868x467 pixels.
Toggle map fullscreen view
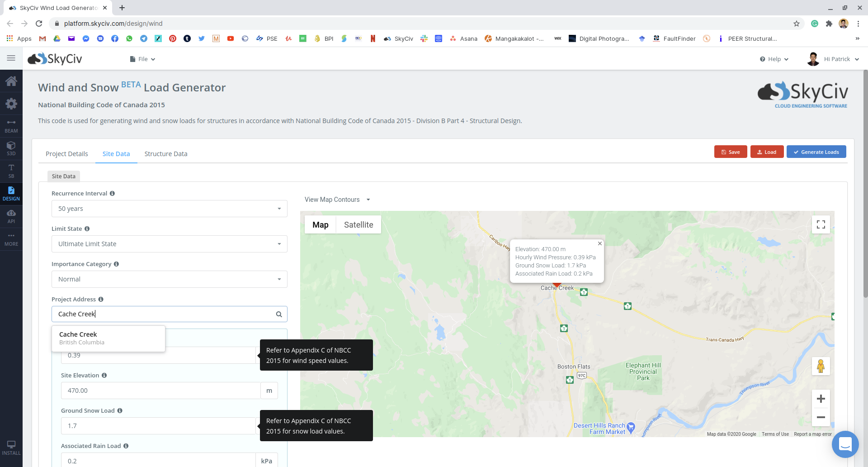[821, 224]
